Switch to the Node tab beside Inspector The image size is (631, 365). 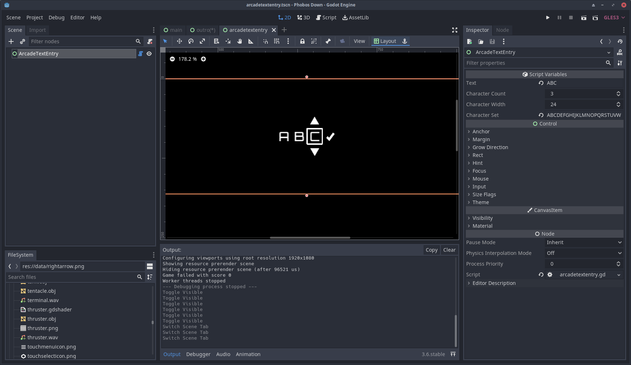pos(502,30)
